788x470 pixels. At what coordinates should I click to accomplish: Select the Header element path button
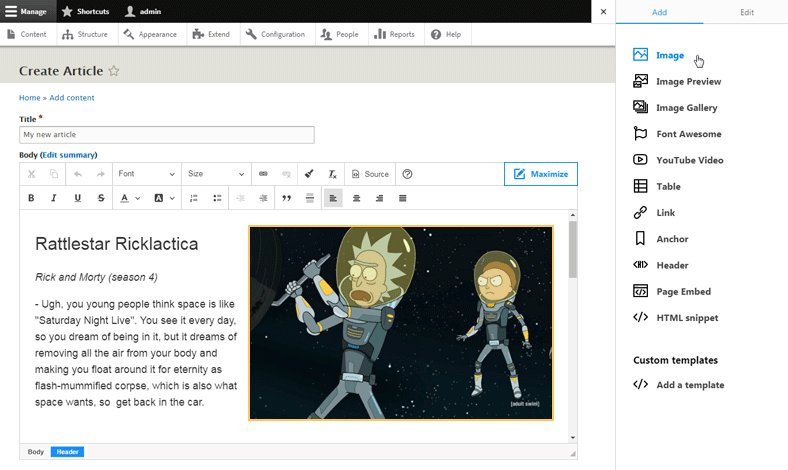(67, 452)
